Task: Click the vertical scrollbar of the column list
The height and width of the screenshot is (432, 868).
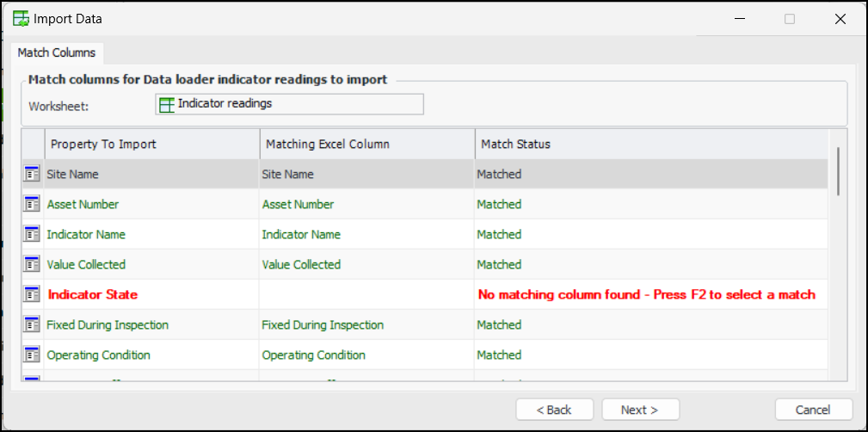Action: coord(838,172)
